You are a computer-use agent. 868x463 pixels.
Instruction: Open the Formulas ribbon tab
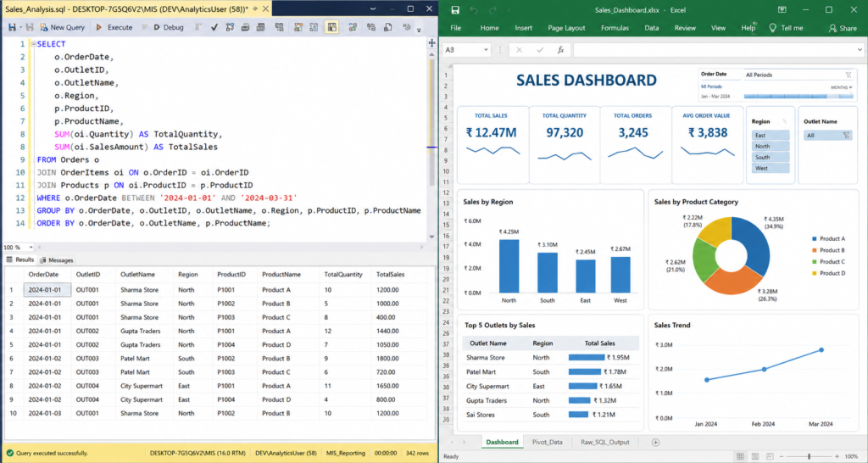tap(615, 28)
